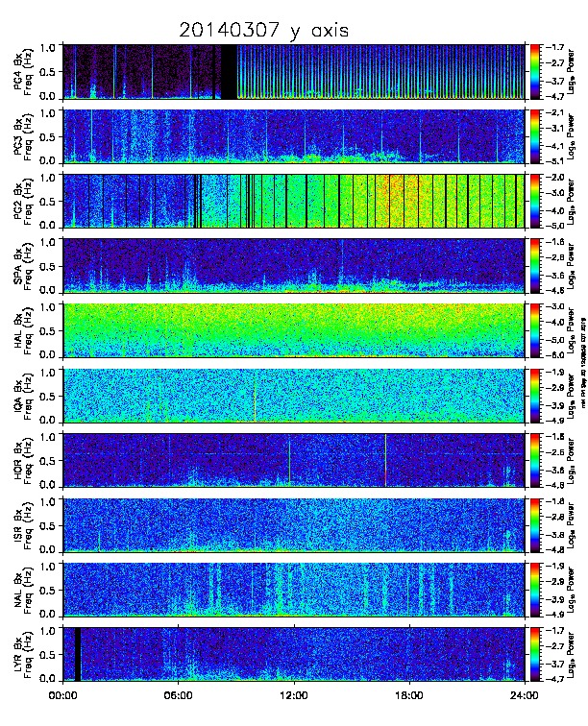Screen dimensions: 588x726
Task: Click the 00:00 time axis label
Action: 62,696
